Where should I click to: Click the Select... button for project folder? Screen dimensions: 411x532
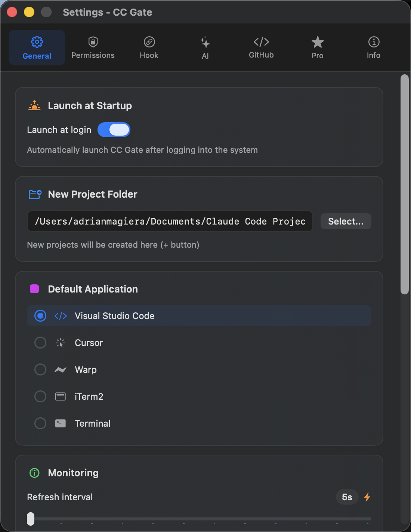345,221
